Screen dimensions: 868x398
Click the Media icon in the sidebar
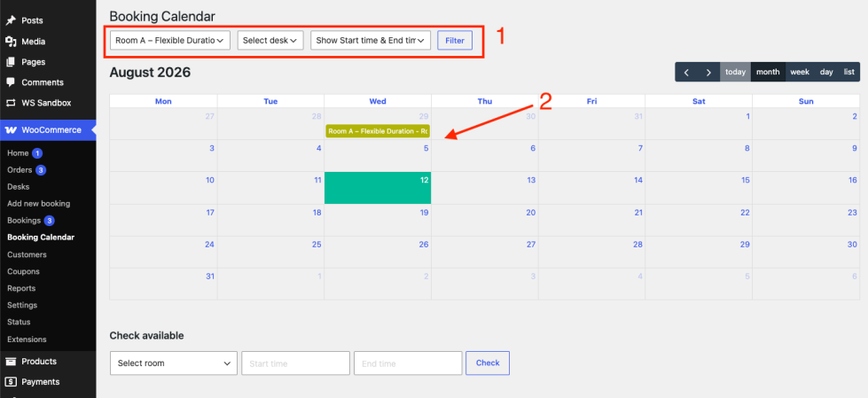(11, 42)
